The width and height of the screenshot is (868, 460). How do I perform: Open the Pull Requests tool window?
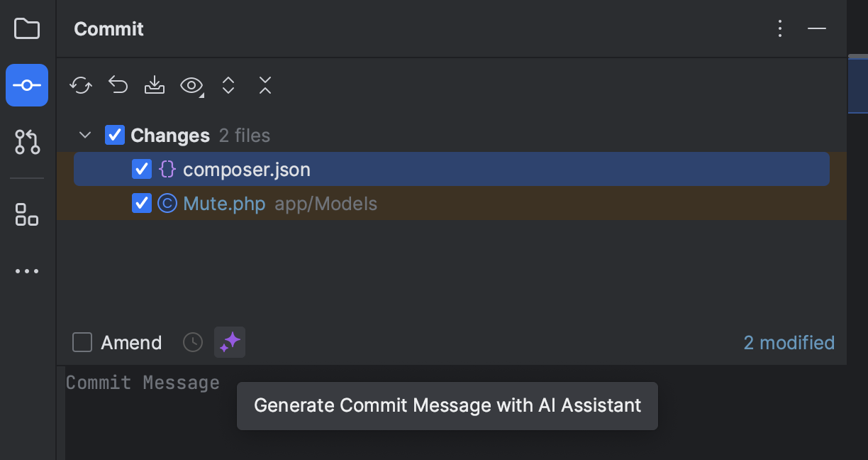tap(27, 142)
